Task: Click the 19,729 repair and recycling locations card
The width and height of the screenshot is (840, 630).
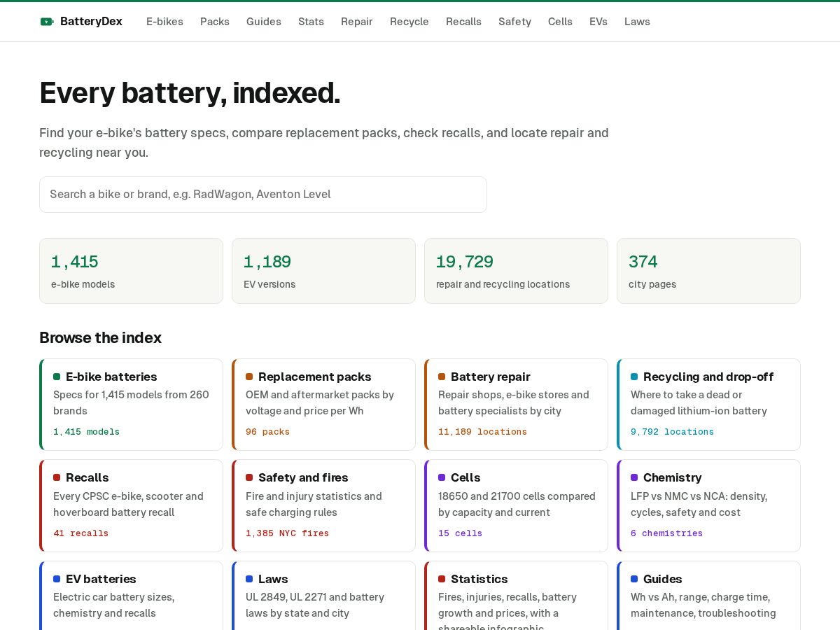Action: tap(516, 271)
